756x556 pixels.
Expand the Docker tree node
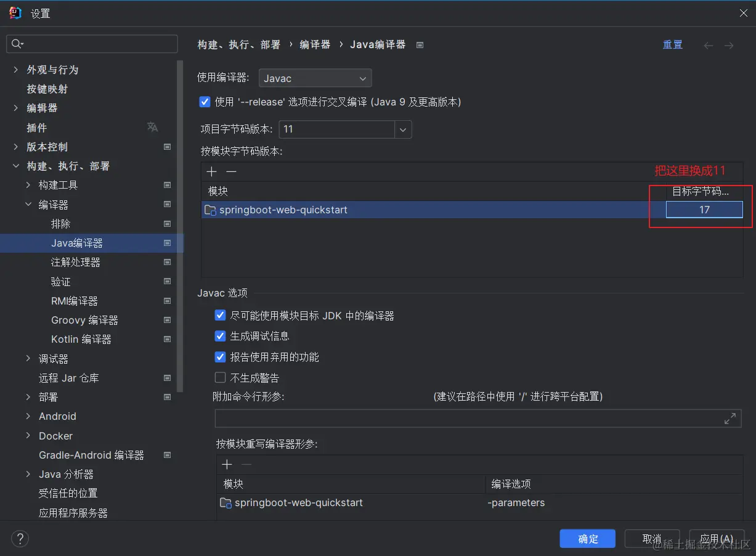coord(28,436)
